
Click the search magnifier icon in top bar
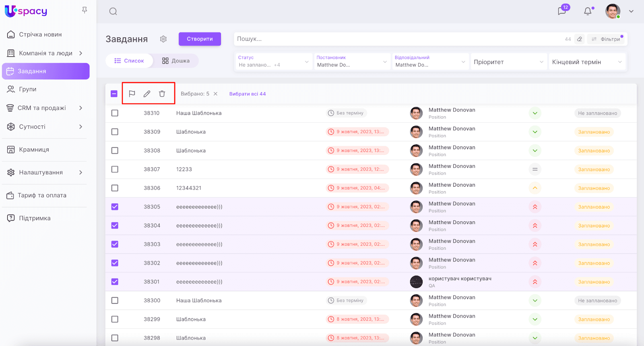[113, 11]
